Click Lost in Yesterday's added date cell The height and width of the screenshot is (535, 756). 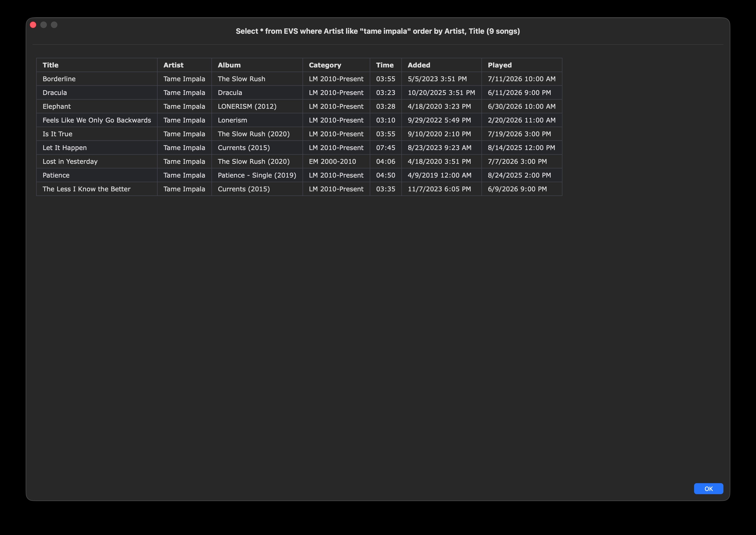point(442,162)
